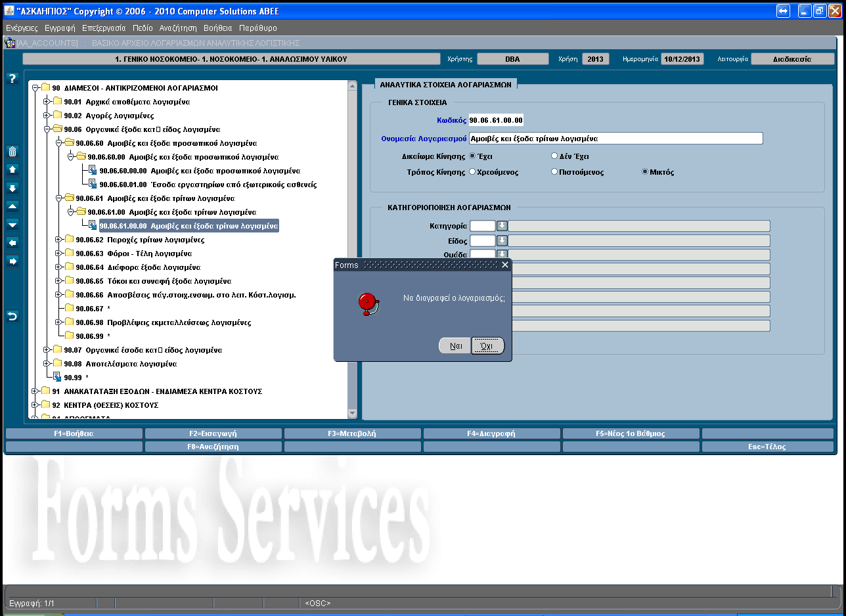
Task: Cancel deletion with Όχι button
Action: coord(488,345)
